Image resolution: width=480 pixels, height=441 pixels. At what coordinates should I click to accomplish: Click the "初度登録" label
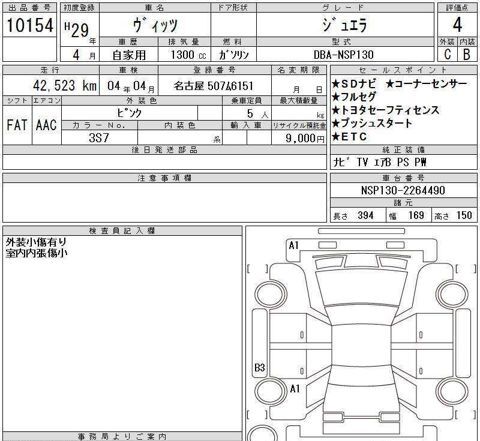79,8
